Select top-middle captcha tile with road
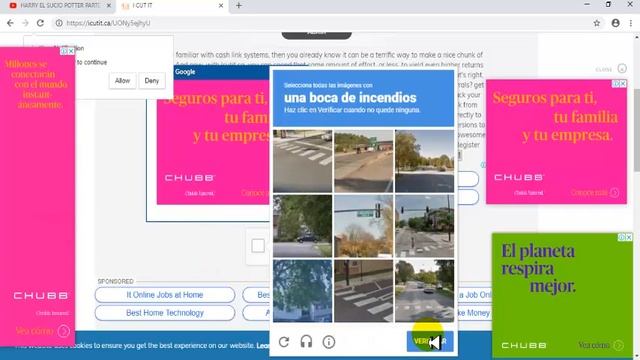The width and height of the screenshot is (640, 360). 363,161
